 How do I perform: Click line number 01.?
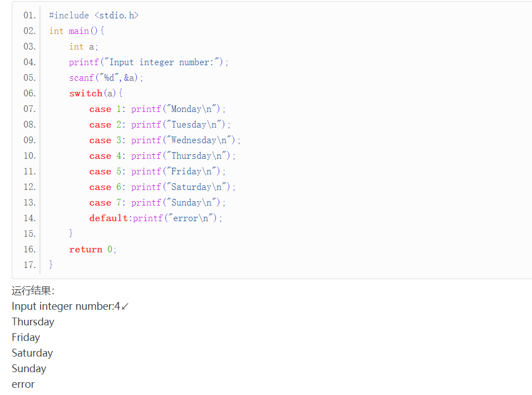tap(29, 15)
